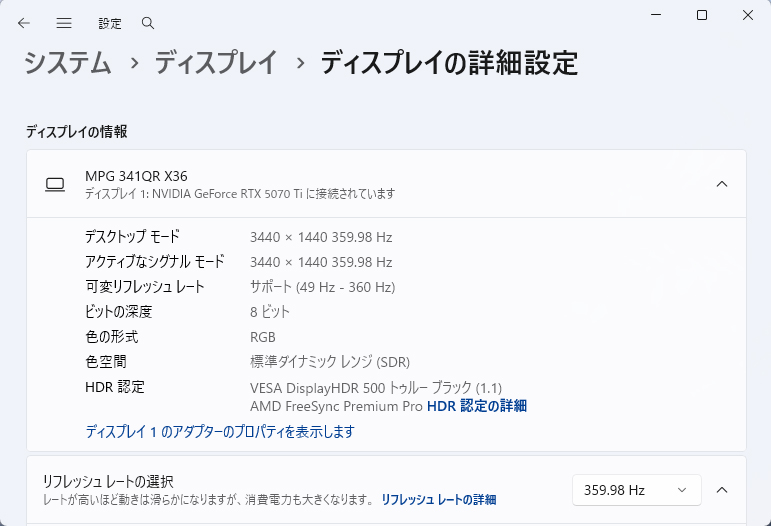Click the 設定 window title
Image resolution: width=771 pixels, height=526 pixels.
(110, 24)
